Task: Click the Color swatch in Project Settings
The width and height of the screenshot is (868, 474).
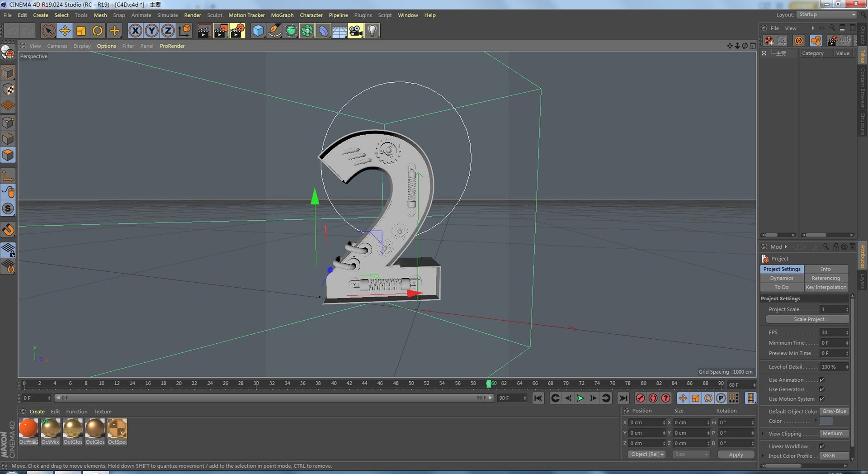Action: [826, 421]
